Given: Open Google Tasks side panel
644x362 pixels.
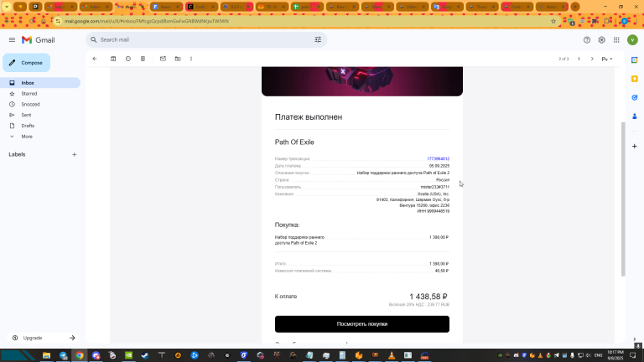Looking at the screenshot, I should (x=635, y=98).
